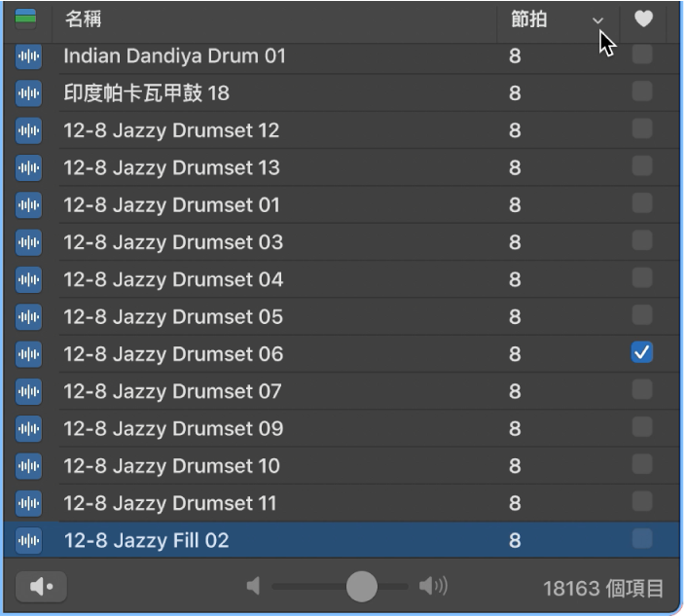Tick favorite checkbox for 12-8 Jazzy Drumset 10
The image size is (686, 616).
click(642, 464)
